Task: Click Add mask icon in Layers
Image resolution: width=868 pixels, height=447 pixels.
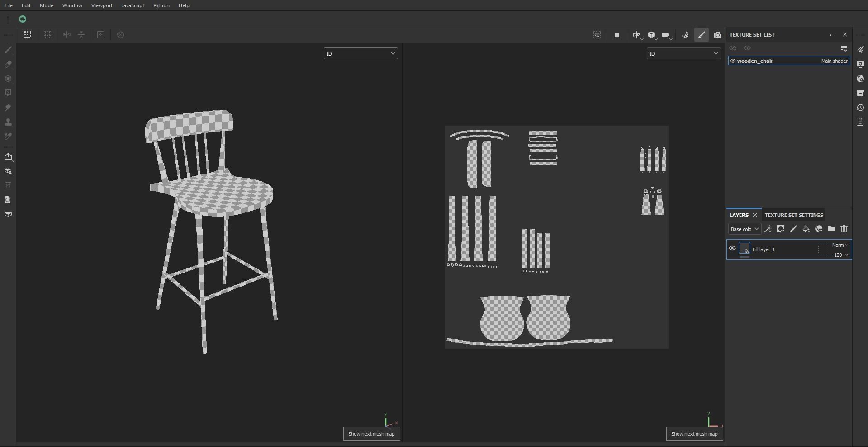Action: [781, 229]
